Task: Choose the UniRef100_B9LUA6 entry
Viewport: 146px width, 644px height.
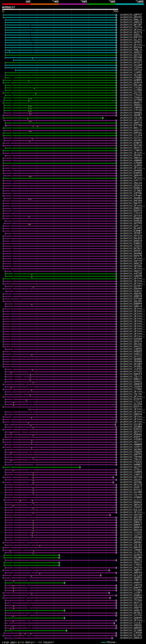Action: (x=131, y=85)
